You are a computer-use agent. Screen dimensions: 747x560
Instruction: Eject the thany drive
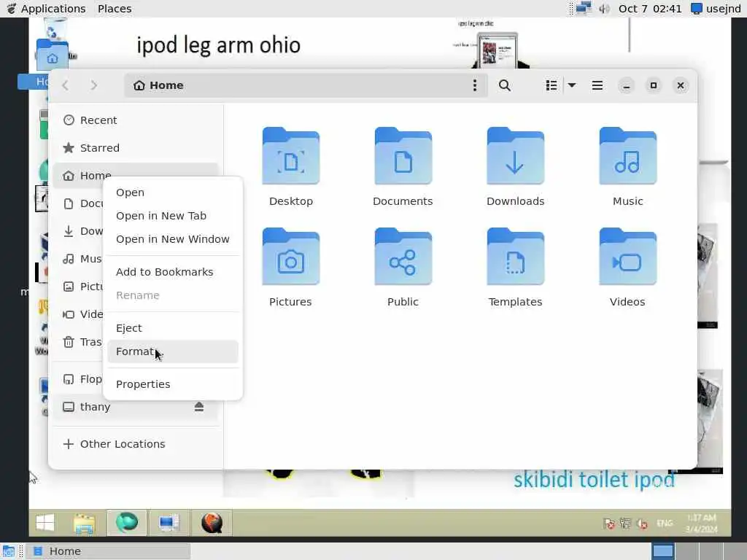(x=198, y=407)
